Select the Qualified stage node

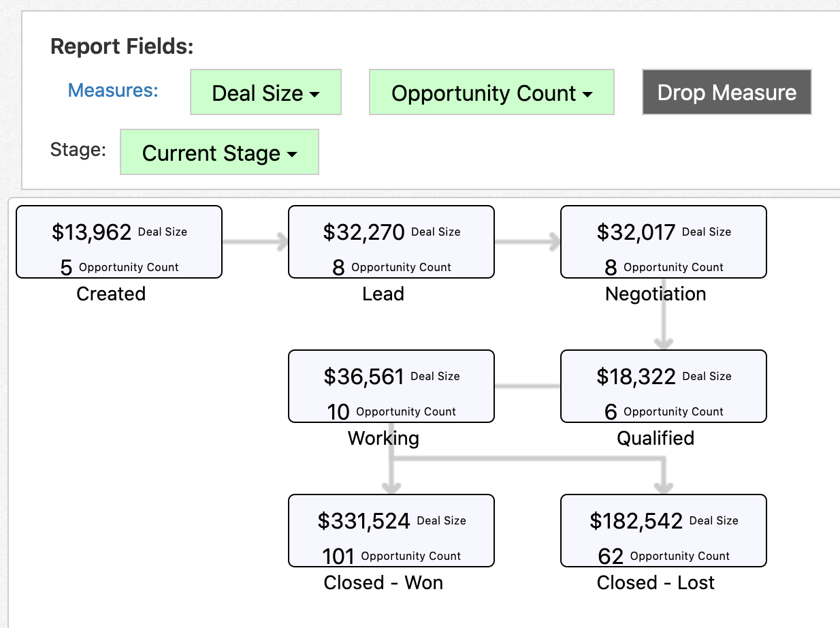click(x=663, y=386)
